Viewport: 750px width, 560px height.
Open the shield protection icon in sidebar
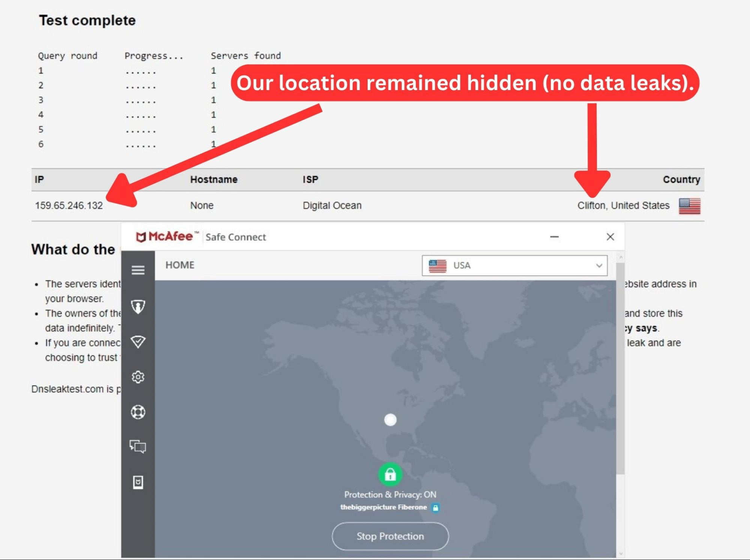pos(138,306)
